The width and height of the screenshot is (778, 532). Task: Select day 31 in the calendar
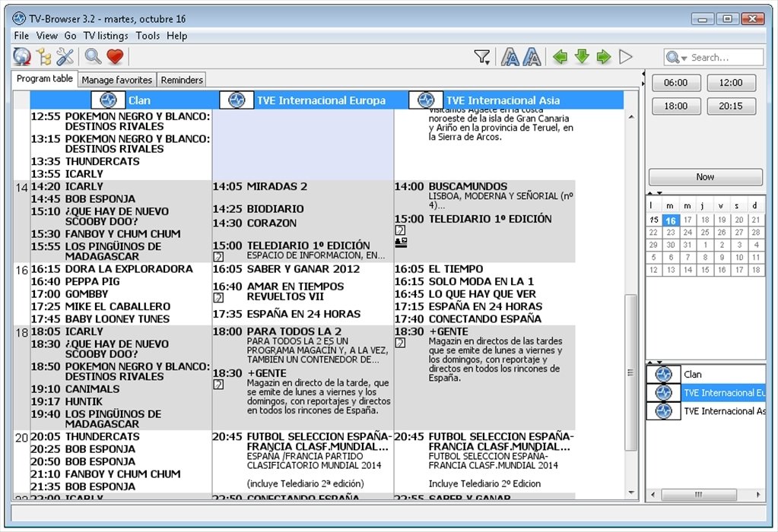(x=687, y=245)
